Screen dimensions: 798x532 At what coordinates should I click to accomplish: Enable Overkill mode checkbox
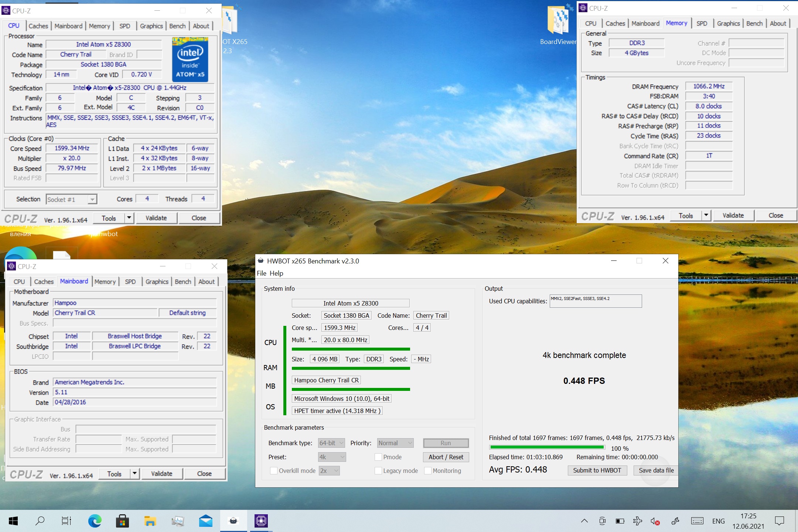(x=274, y=471)
